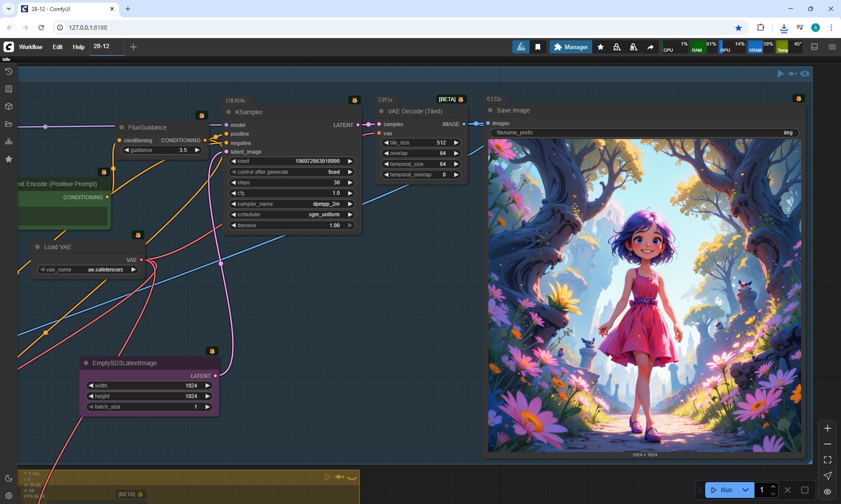841x504 pixels.
Task: Toggle group visibility eye on blue group header
Action: 805,74
